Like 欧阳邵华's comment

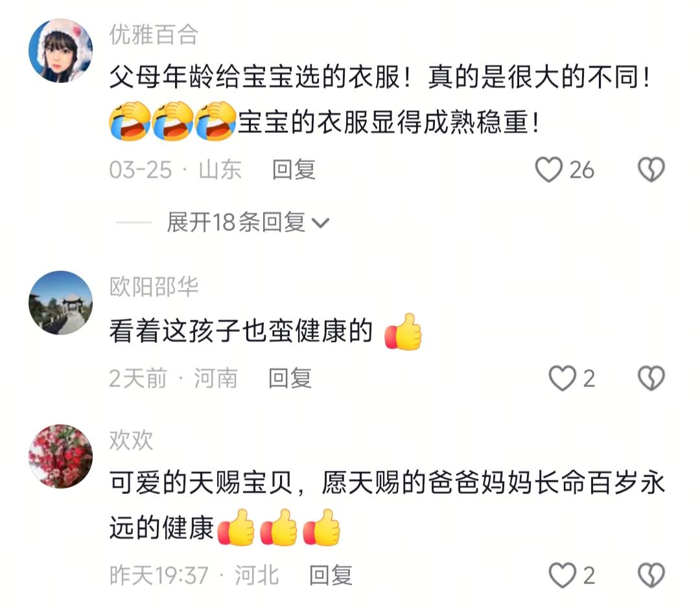(562, 378)
